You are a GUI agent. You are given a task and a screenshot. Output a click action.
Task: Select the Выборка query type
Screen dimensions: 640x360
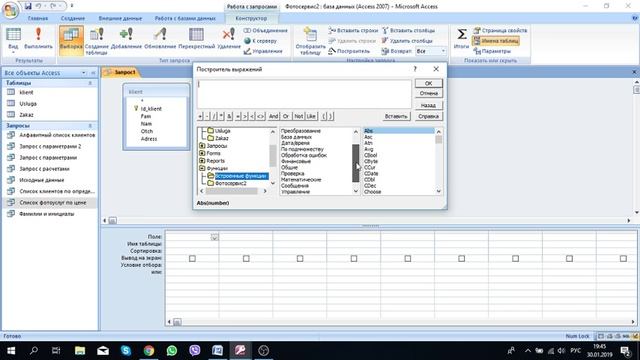coord(71,40)
